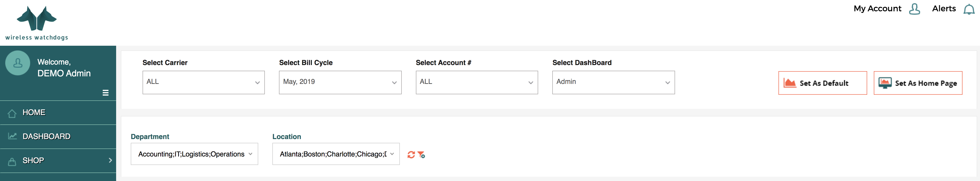Click the Wireless Watchdogs logo
Image resolution: width=980 pixels, height=181 pixels.
[x=37, y=23]
